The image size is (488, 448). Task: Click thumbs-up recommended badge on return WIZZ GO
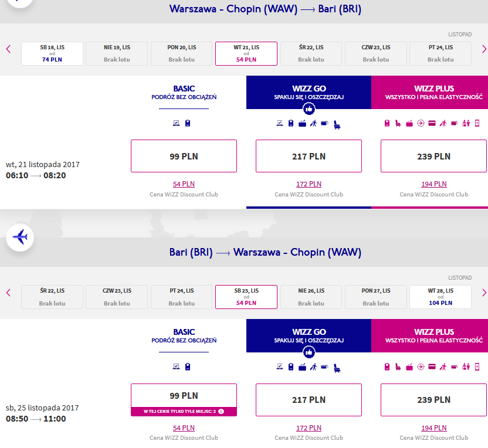point(309,352)
